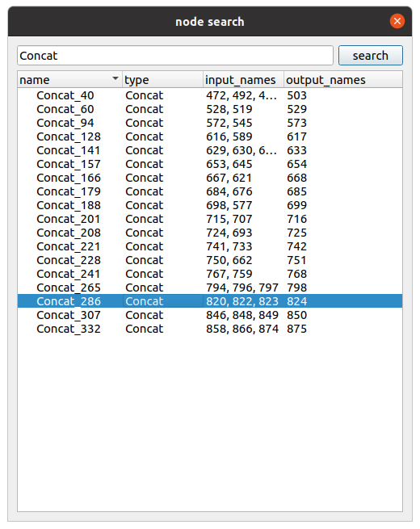Click output name 875
The image size is (420, 529).
(297, 329)
